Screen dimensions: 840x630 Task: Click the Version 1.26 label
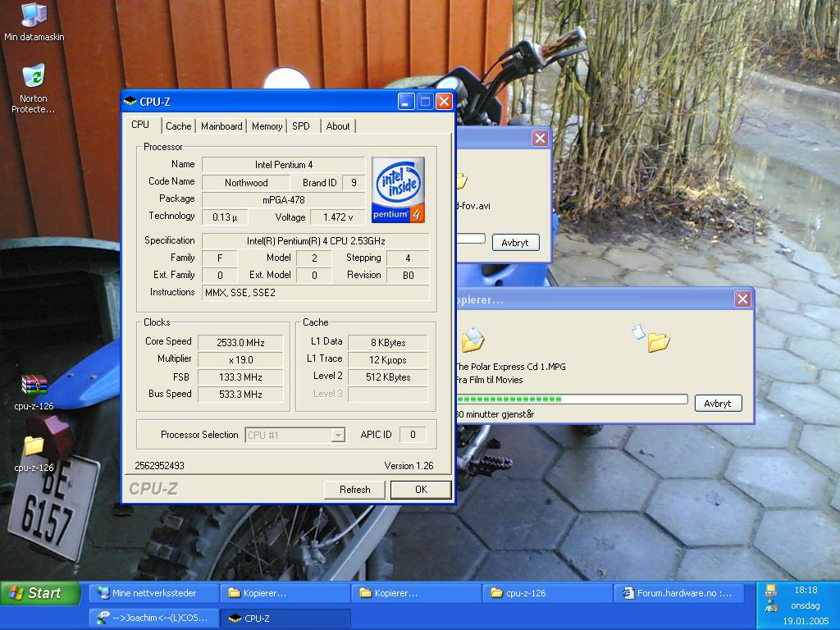click(409, 466)
